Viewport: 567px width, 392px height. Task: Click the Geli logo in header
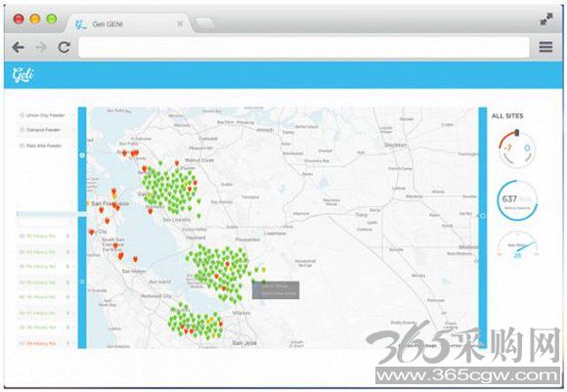pyautogui.click(x=22, y=75)
